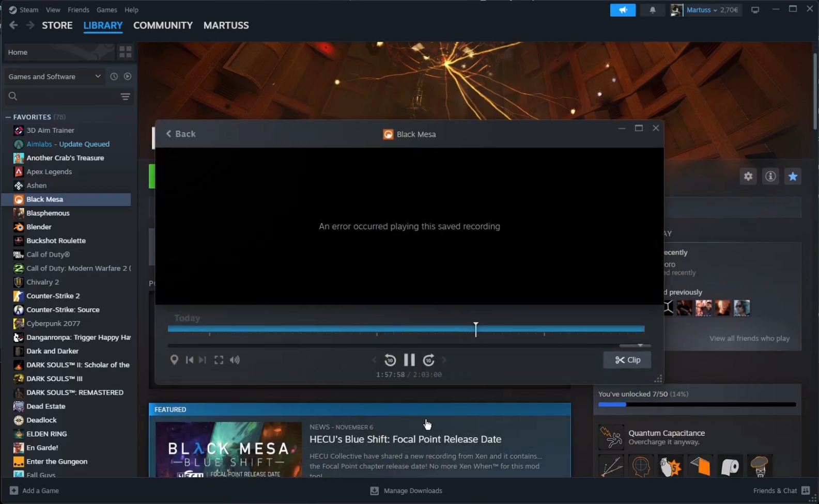Open Big Picture mode monitor icon
This screenshot has height=504, width=819.
(x=755, y=10)
